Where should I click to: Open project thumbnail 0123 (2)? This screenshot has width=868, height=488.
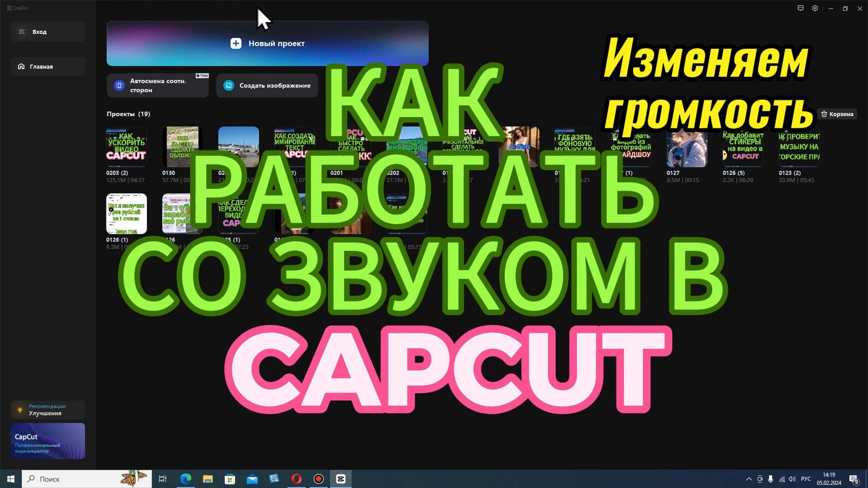[x=799, y=147]
